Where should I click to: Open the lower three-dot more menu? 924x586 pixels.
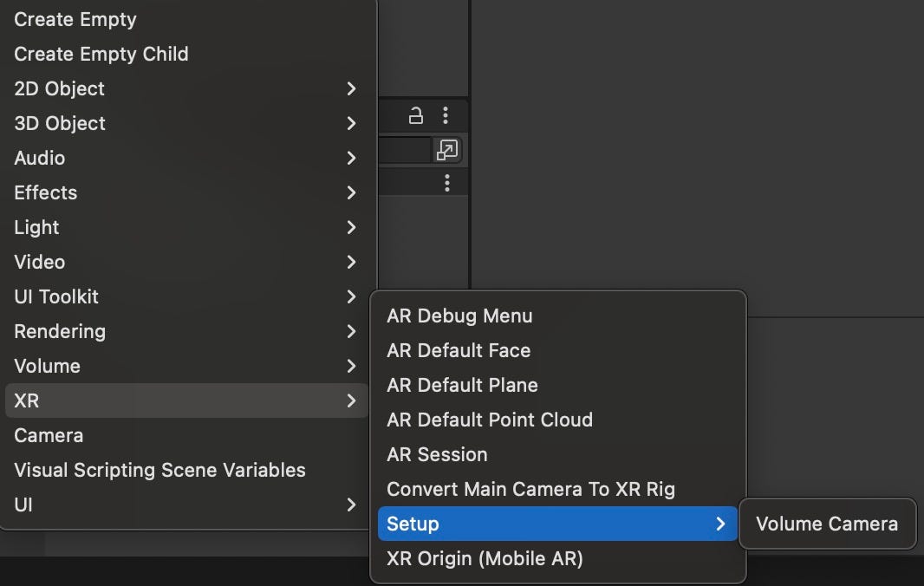pos(447,183)
